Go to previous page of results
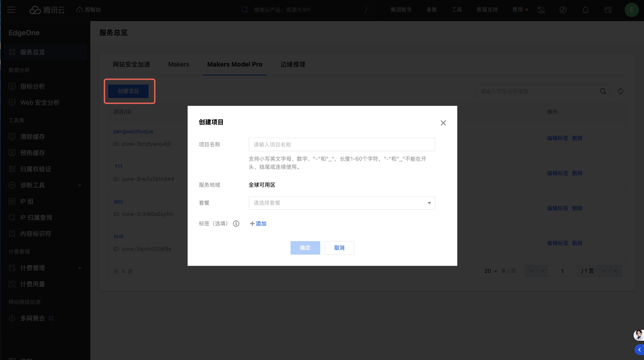 542,271
